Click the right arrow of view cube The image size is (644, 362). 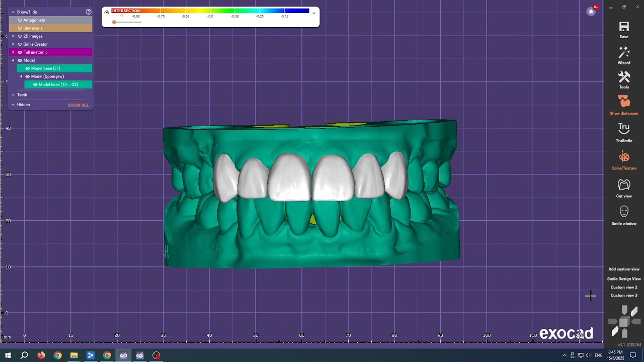[x=636, y=321]
